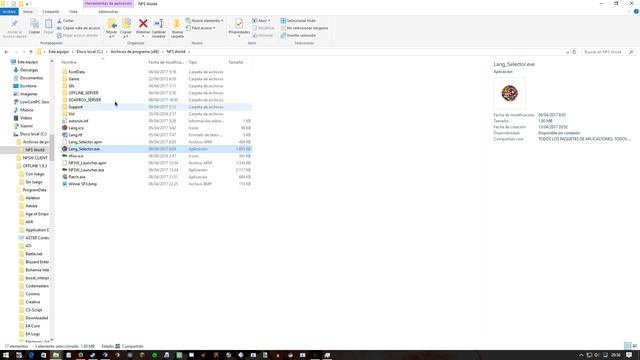640x360 pixels.
Task: Click the help icon at ribbon right
Action: [636, 12]
